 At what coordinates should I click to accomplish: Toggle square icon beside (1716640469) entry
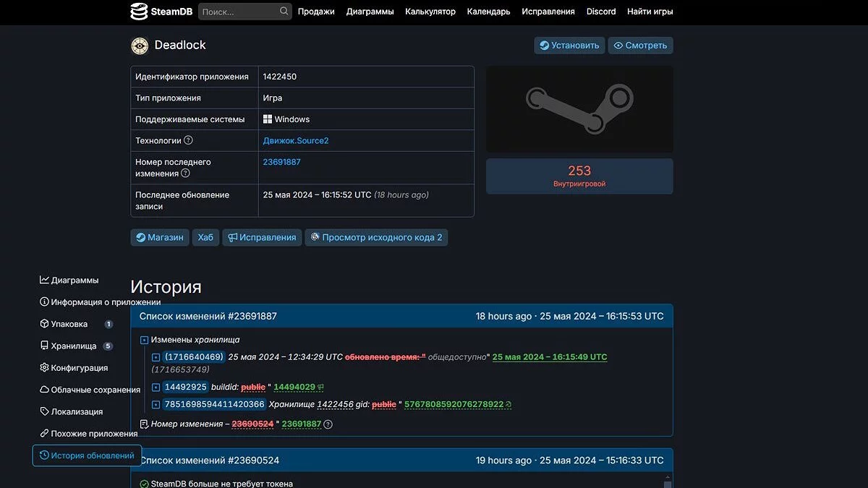click(156, 357)
